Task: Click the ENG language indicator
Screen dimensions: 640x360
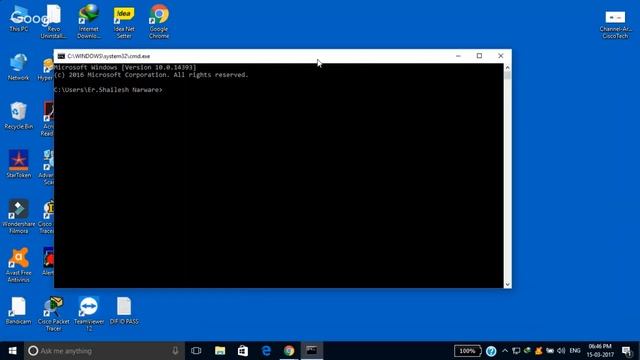Action: [575, 351]
